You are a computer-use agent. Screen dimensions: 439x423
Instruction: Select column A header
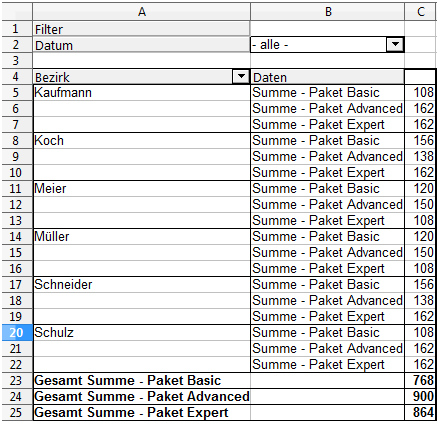pyautogui.click(x=142, y=12)
